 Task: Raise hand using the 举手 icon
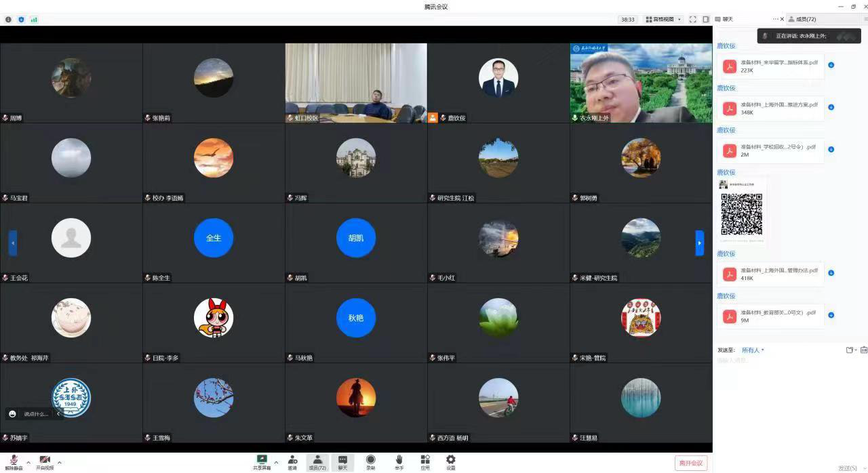pyautogui.click(x=399, y=461)
